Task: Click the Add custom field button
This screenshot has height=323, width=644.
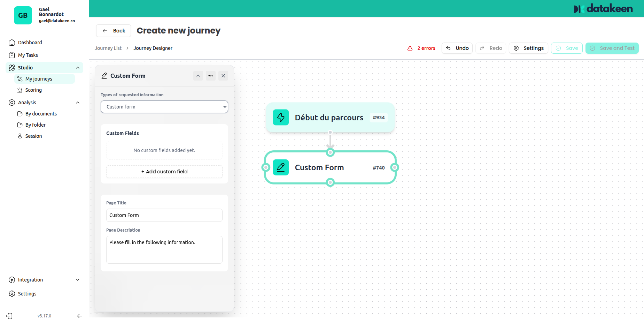Action: point(164,172)
